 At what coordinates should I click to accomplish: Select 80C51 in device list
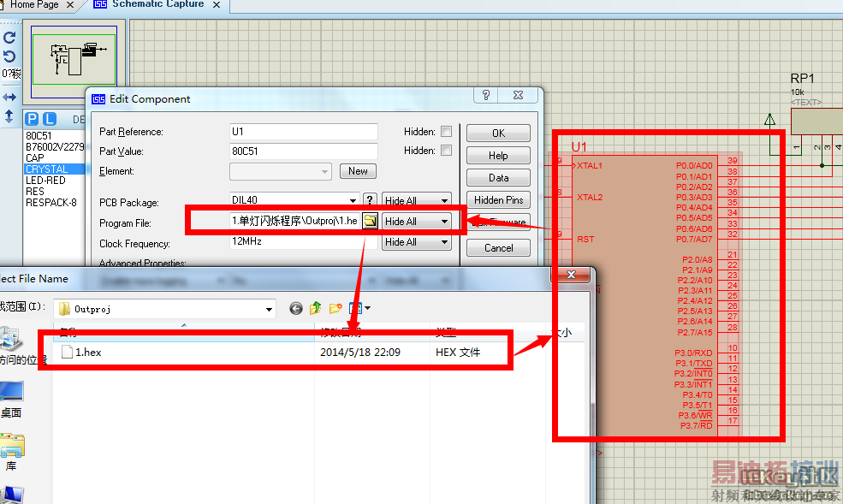[x=39, y=136]
